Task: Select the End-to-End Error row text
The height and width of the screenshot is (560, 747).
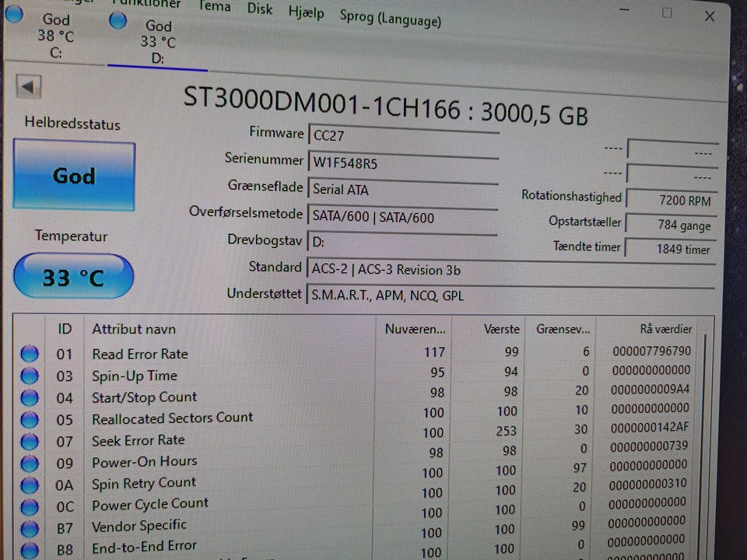Action: (145, 547)
